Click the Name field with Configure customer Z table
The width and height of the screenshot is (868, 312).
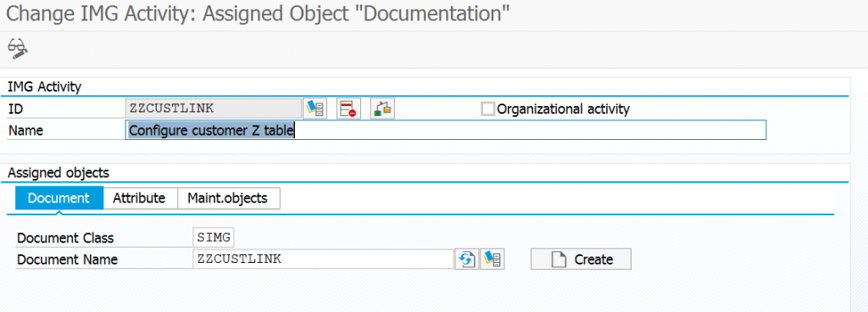[x=446, y=130]
